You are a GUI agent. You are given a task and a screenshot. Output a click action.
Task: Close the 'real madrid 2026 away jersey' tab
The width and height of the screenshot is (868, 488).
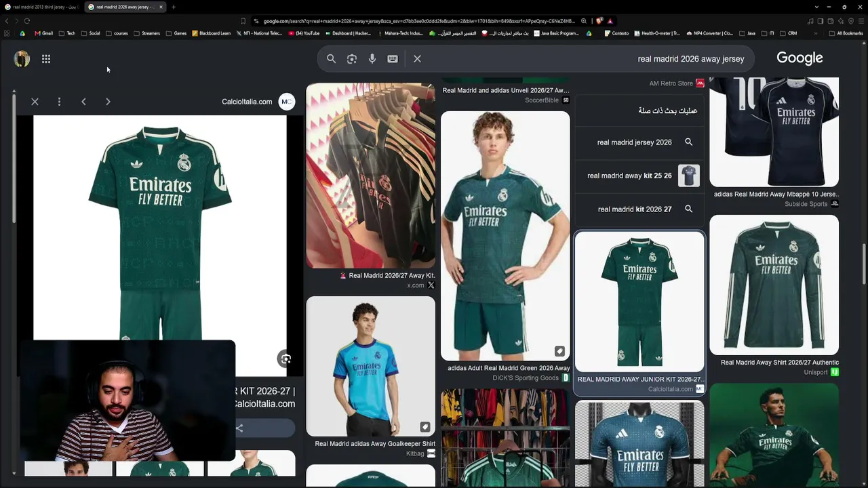(161, 7)
